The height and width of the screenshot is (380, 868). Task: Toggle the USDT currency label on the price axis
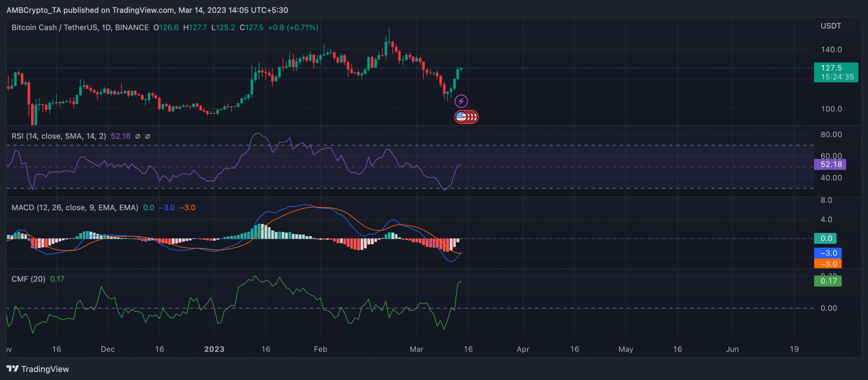pyautogui.click(x=831, y=26)
